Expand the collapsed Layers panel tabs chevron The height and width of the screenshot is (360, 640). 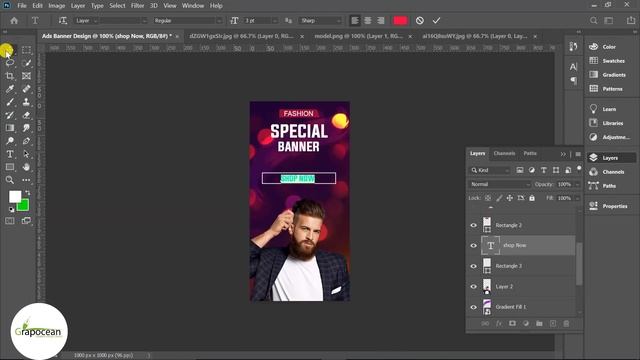point(563,154)
